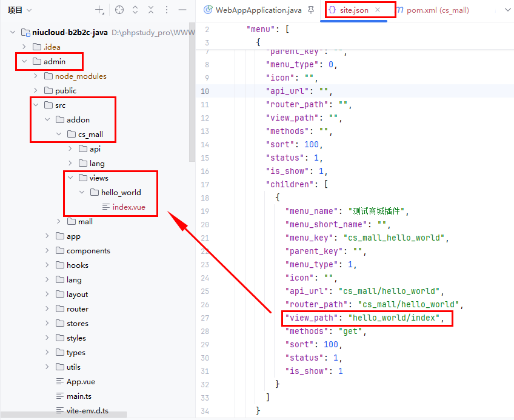Click the expand all icon in project panel

[x=135, y=10]
